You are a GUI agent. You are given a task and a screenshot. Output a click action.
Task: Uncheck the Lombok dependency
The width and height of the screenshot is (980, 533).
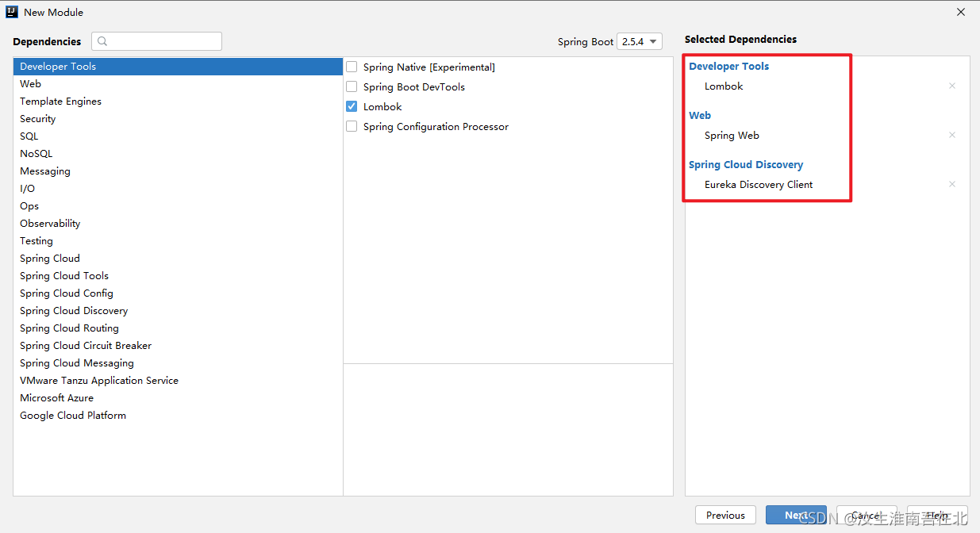point(352,106)
